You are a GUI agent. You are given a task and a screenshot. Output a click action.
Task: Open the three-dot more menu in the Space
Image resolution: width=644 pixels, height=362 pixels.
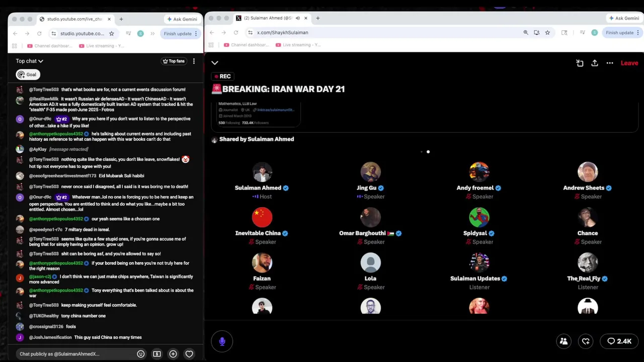point(610,63)
